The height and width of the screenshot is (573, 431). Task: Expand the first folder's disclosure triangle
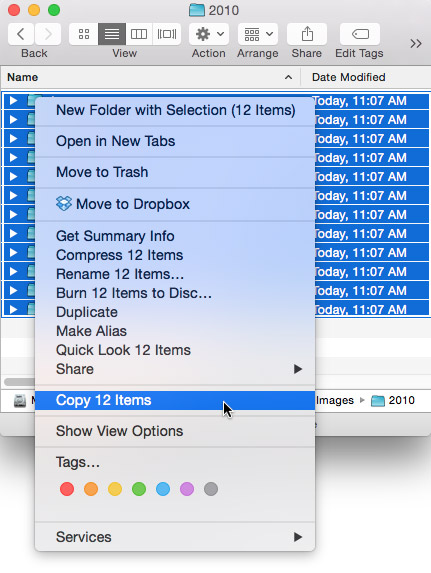tap(14, 100)
